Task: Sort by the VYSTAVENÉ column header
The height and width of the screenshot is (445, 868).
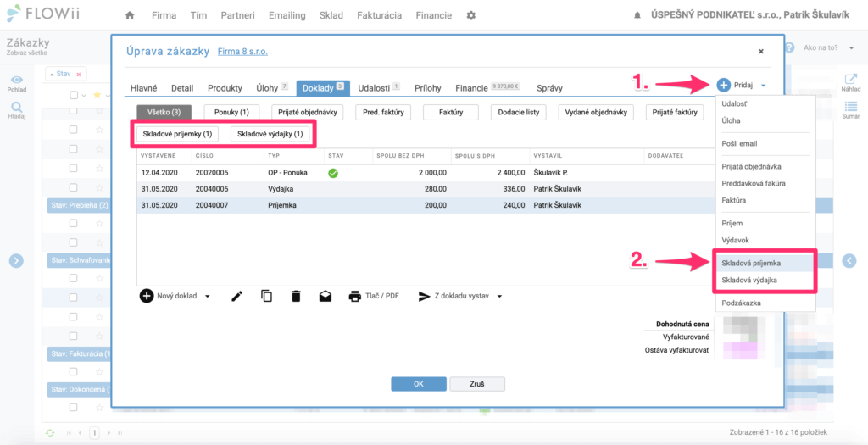Action: click(159, 155)
